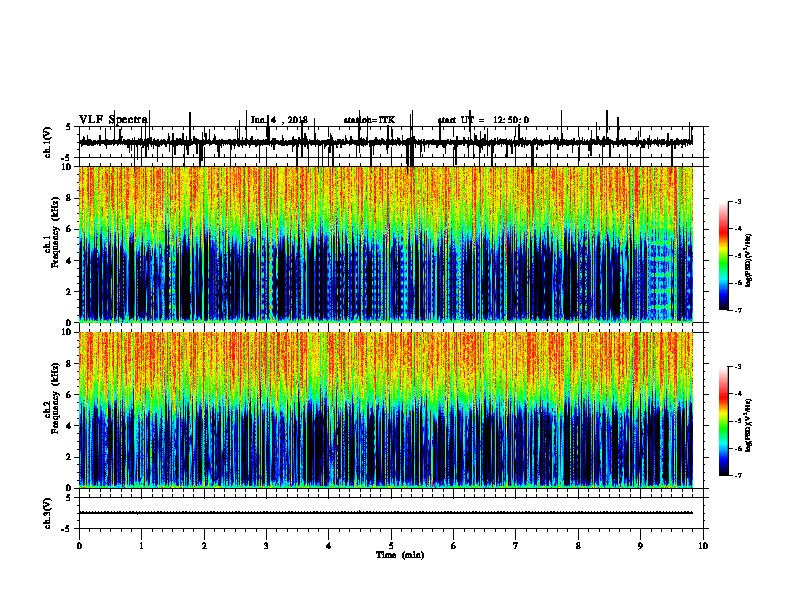The height and width of the screenshot is (612, 792).
Task: Click the 'start UT = 12:50: 0' header text
Action: tap(483, 120)
